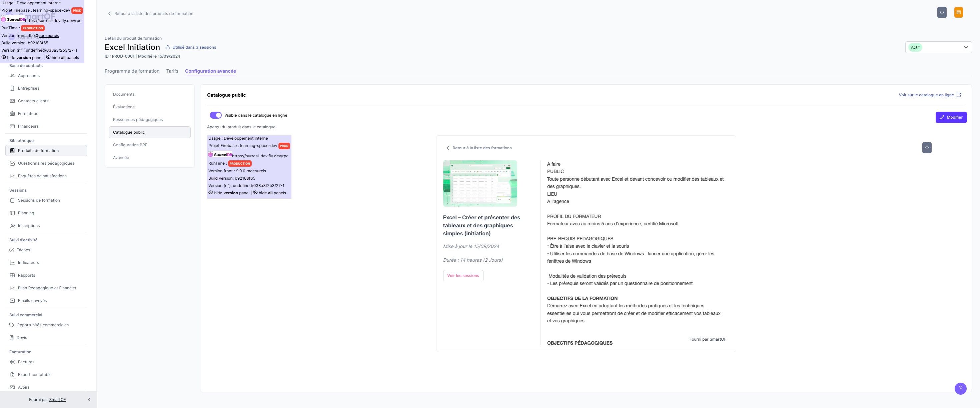This screenshot has height=408, width=980.
Task: Open Factures in the sidebar
Action: coord(26,362)
